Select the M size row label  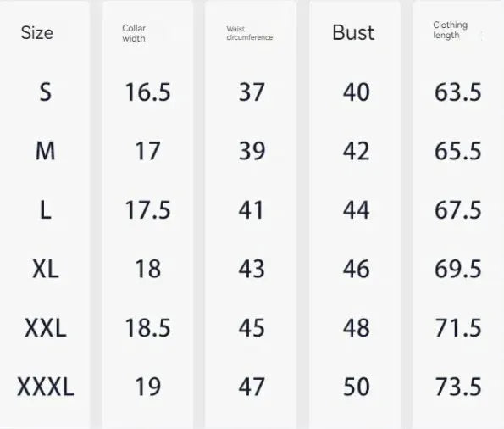(x=46, y=151)
